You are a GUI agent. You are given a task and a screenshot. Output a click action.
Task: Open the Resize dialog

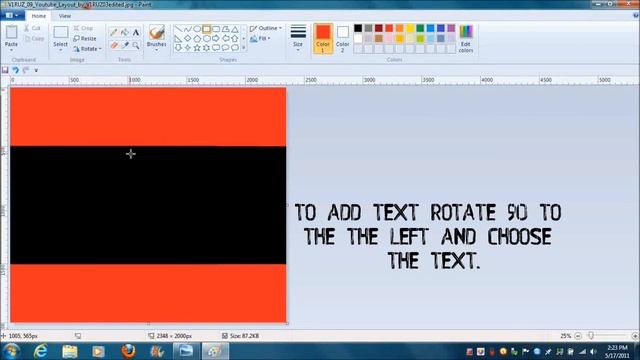coord(85,38)
